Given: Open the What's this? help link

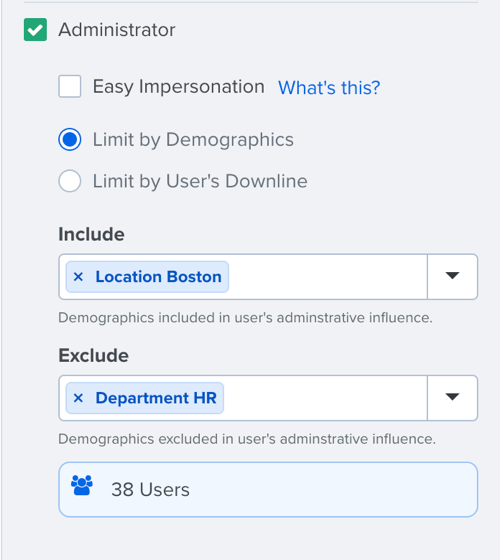Looking at the screenshot, I should click(x=329, y=88).
